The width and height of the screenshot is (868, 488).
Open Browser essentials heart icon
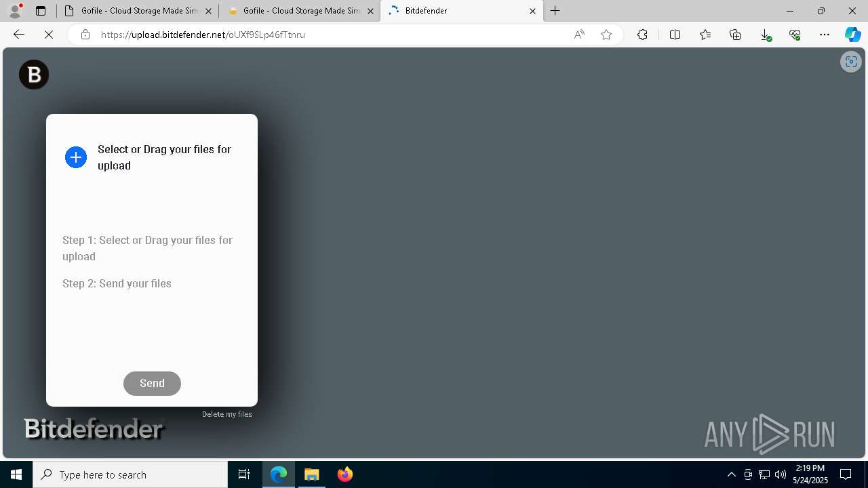pos(795,35)
